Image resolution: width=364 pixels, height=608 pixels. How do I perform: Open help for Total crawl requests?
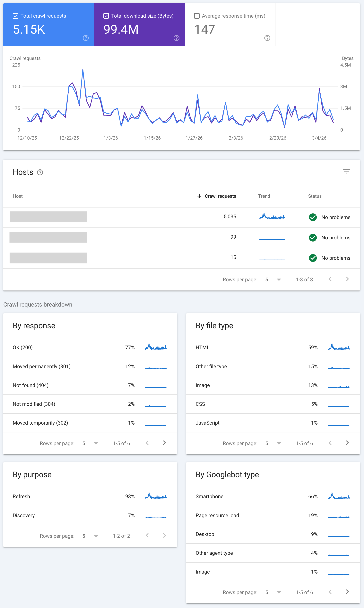pos(86,38)
